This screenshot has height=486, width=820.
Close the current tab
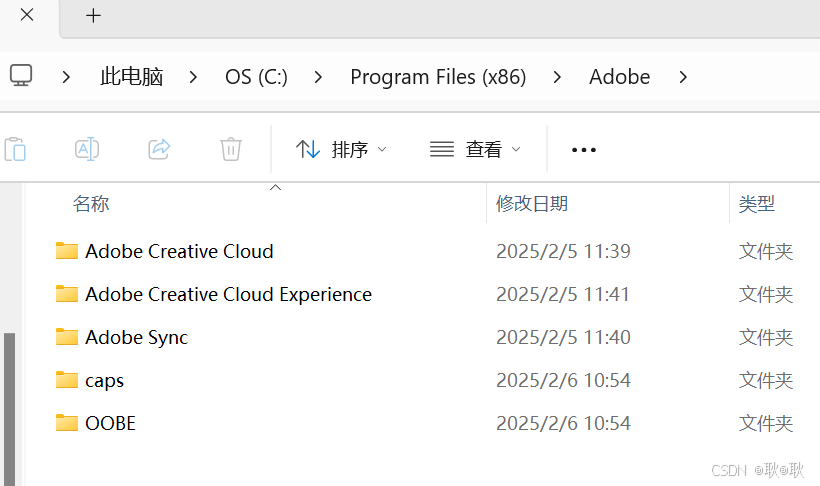[27, 15]
